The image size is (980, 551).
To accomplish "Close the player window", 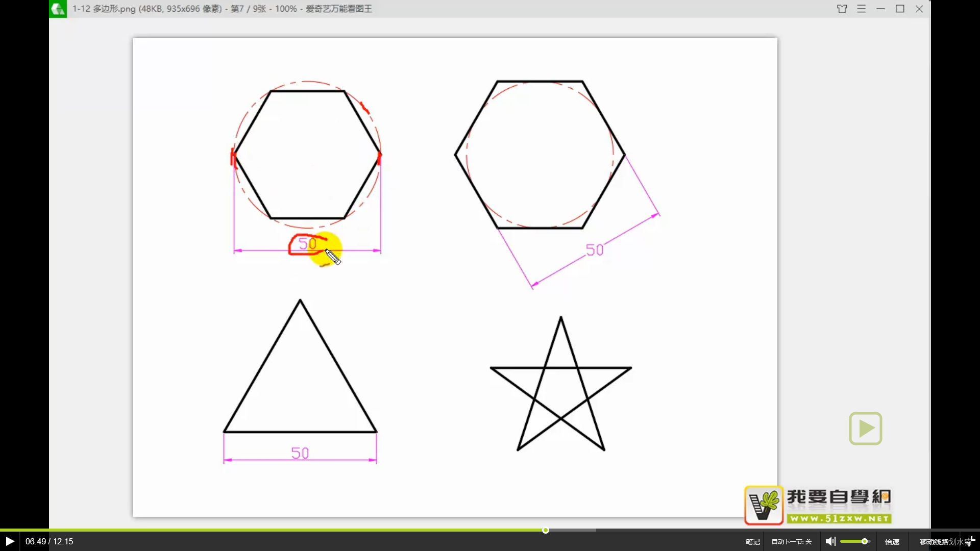I will [x=920, y=9].
